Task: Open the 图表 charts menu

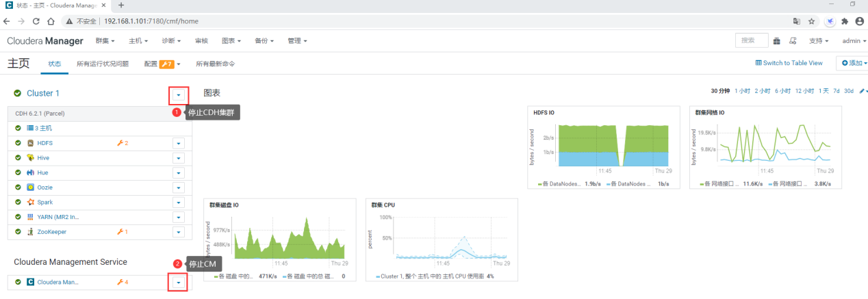Action: (x=231, y=41)
